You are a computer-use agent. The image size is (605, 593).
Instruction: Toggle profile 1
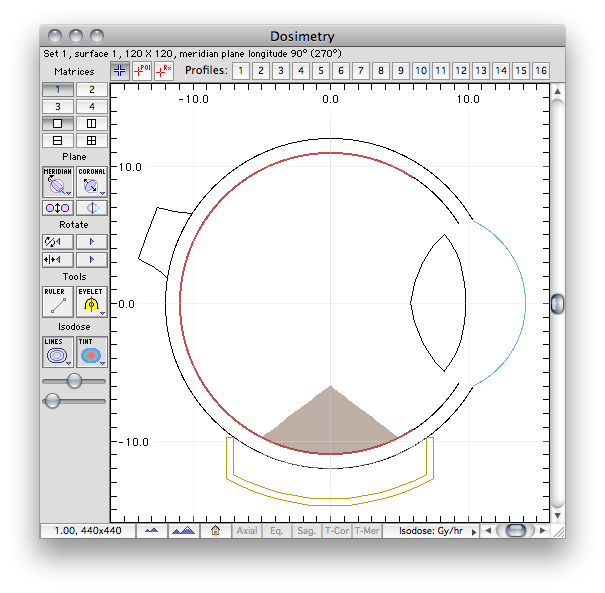(241, 71)
